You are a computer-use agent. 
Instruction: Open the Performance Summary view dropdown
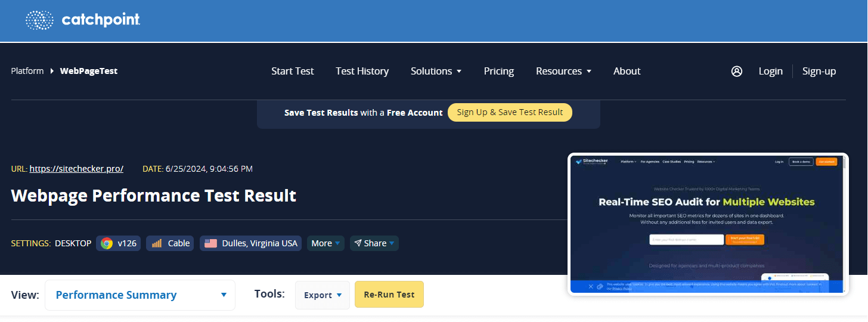tap(140, 295)
